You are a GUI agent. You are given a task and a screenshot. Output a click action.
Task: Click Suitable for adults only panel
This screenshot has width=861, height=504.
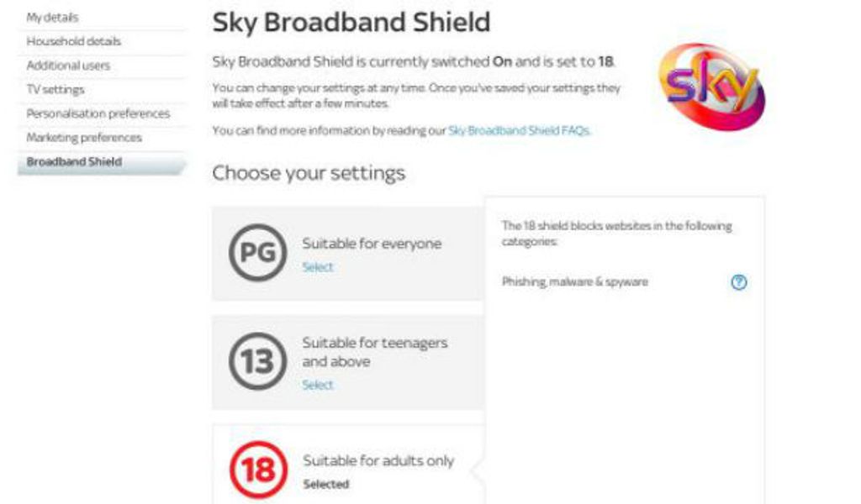click(x=348, y=465)
